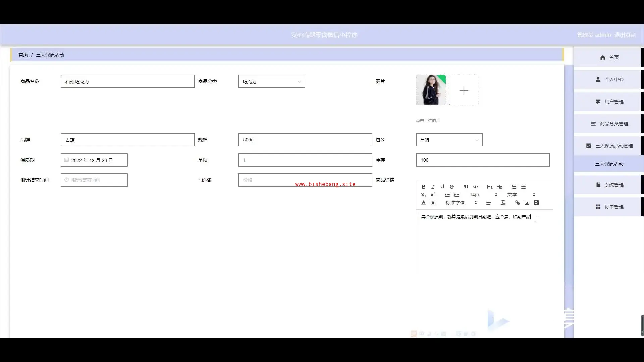Open the 商品分类 dropdown showing 巧克力
The height and width of the screenshot is (362, 644).
tap(271, 81)
